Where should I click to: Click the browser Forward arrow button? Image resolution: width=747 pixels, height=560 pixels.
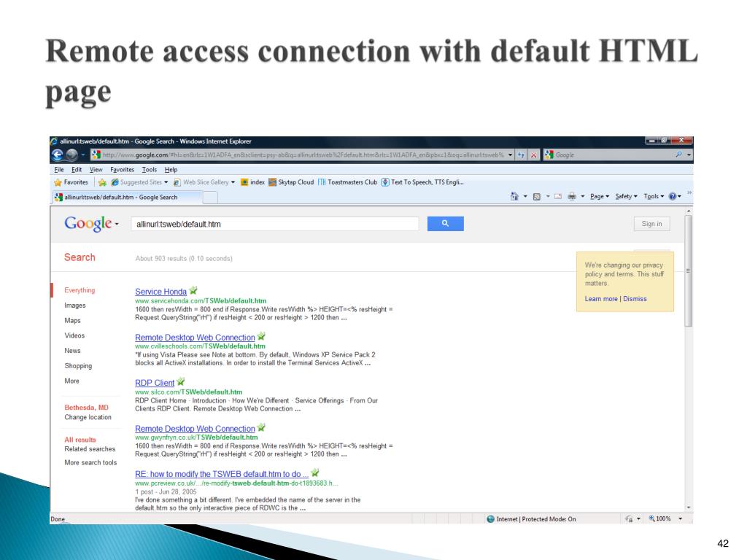[x=71, y=155]
